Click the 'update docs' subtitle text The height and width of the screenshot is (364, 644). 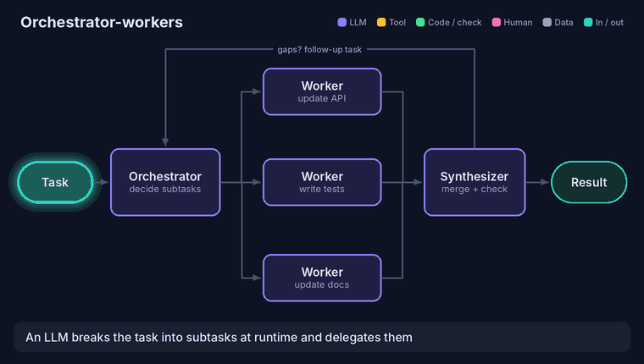tap(322, 284)
